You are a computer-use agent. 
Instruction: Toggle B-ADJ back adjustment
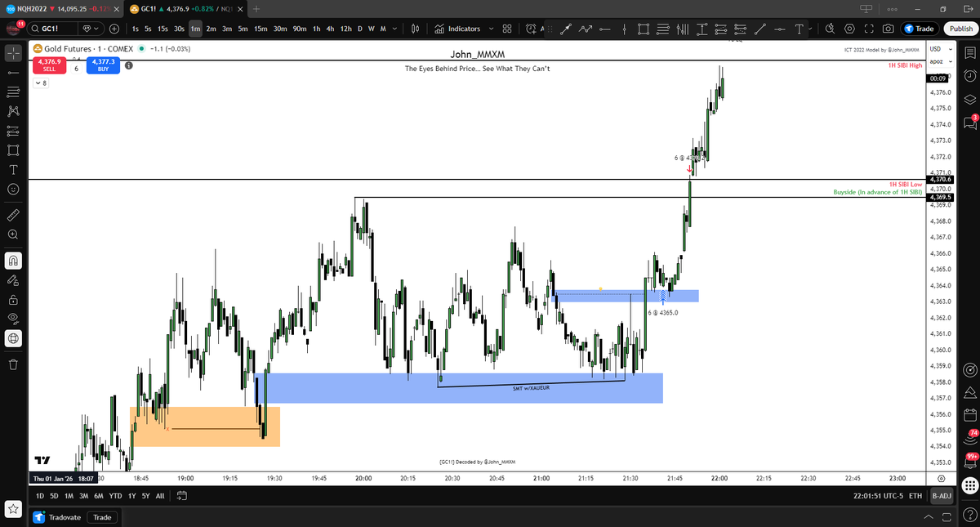pyautogui.click(x=942, y=496)
